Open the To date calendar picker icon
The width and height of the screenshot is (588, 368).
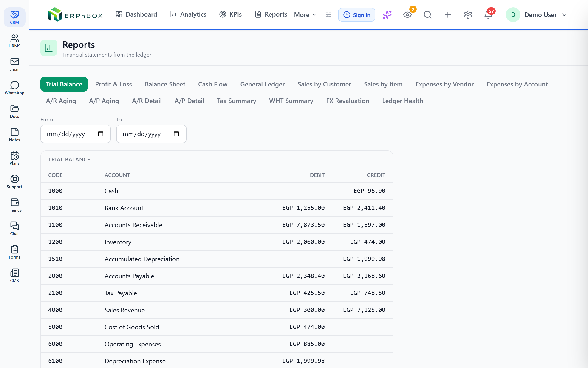[x=176, y=134]
